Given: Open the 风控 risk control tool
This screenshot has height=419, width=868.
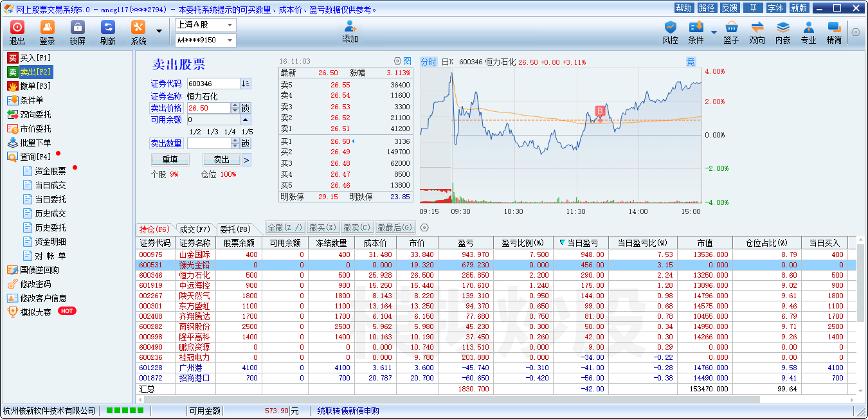Looking at the screenshot, I should point(670,32).
